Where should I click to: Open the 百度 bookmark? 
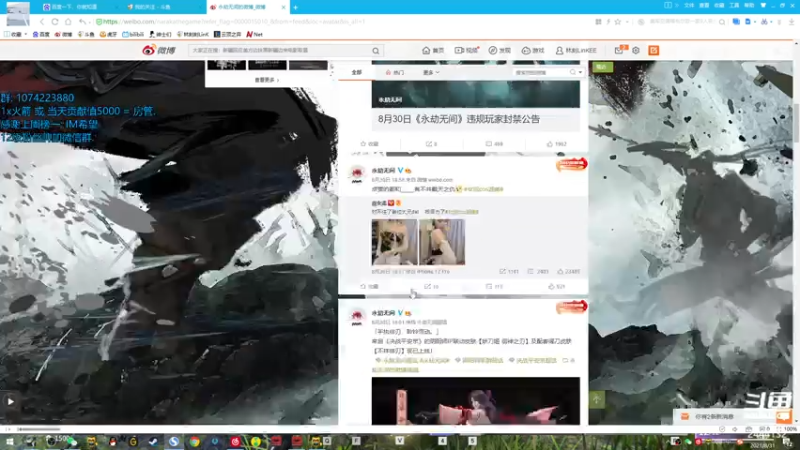pos(41,34)
